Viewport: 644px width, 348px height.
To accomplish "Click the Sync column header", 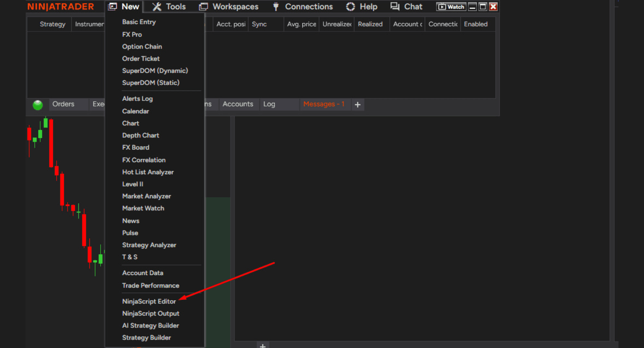I will coord(266,24).
